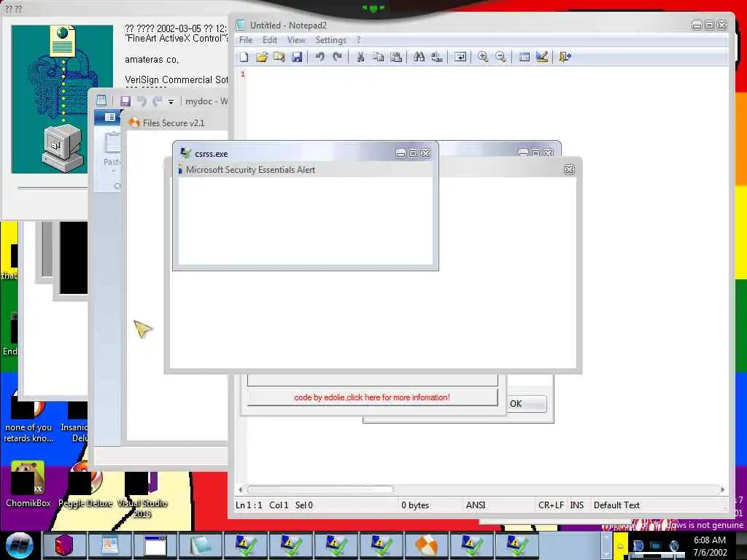
Task: Click '0 bytes' in Notepad2 status bar
Action: click(415, 505)
